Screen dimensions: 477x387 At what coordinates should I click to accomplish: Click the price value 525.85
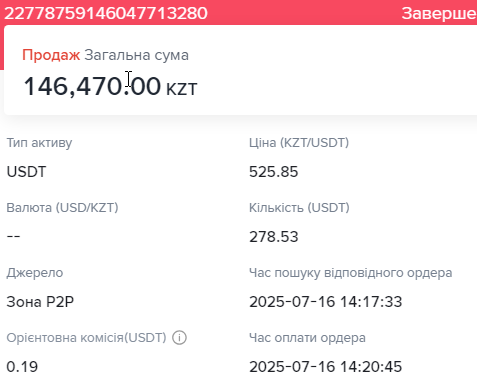274,172
